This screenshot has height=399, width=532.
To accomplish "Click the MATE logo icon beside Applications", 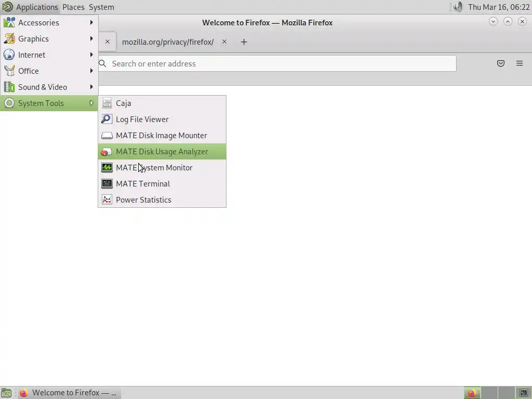I will click(7, 7).
